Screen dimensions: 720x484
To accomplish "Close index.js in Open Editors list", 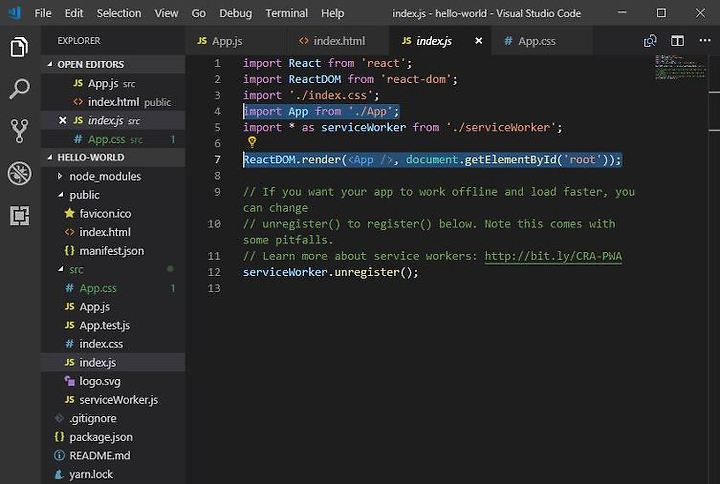I will [x=63, y=120].
